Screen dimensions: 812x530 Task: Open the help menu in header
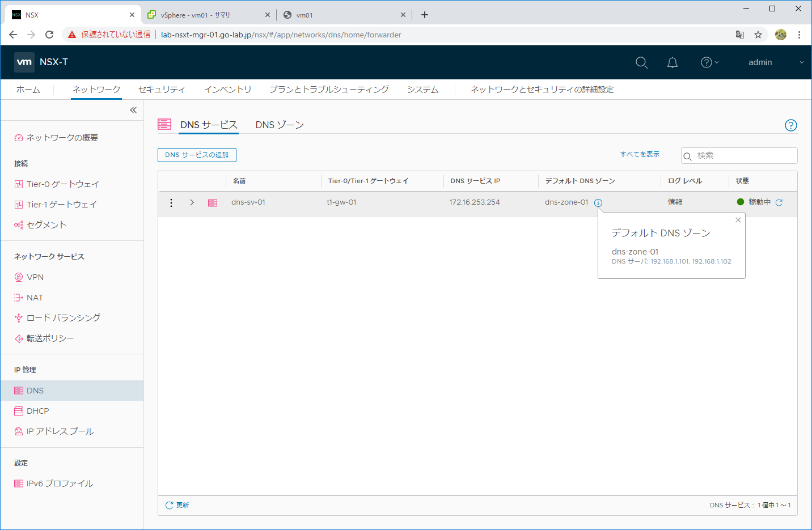point(709,62)
